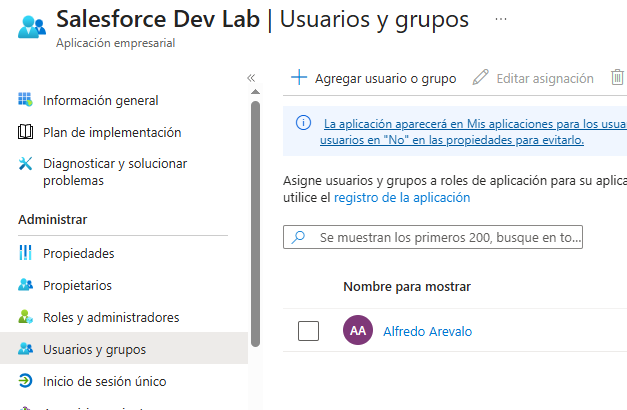The image size is (627, 410).
Task: Open the ellipsis more options menu
Action: click(x=501, y=19)
